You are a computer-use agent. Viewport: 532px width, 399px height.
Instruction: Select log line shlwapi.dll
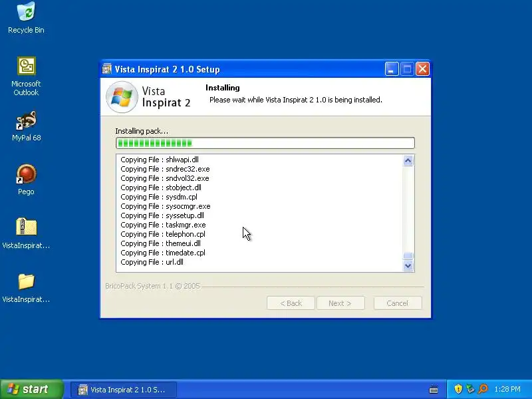[x=160, y=160]
